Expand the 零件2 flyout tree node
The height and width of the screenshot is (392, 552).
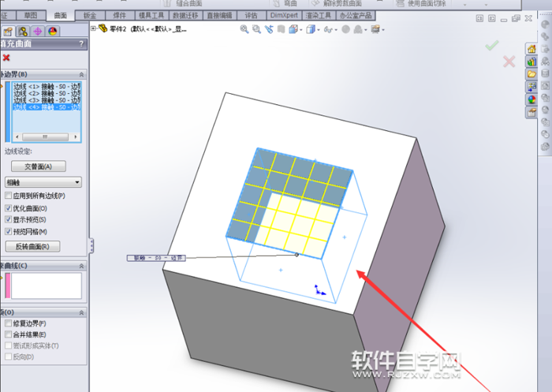pos(93,28)
